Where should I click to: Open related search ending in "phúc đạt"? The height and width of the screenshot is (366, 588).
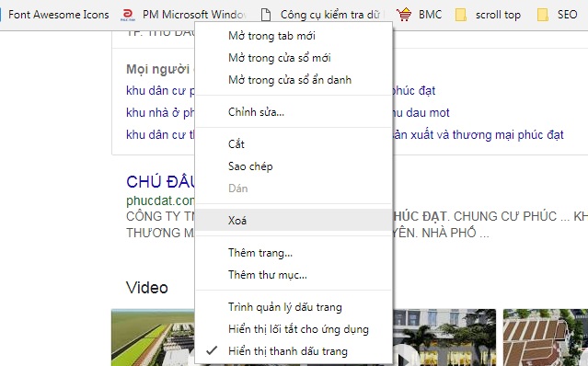[414, 91]
